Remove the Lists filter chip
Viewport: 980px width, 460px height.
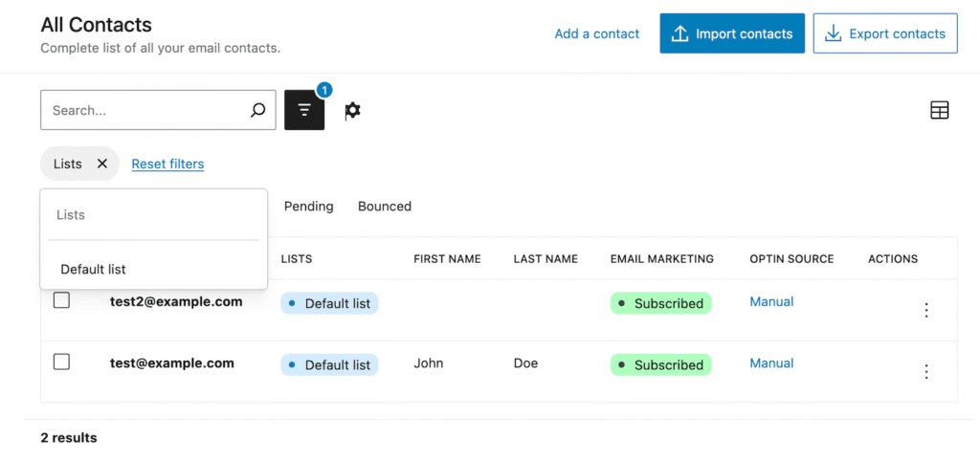[x=102, y=164]
